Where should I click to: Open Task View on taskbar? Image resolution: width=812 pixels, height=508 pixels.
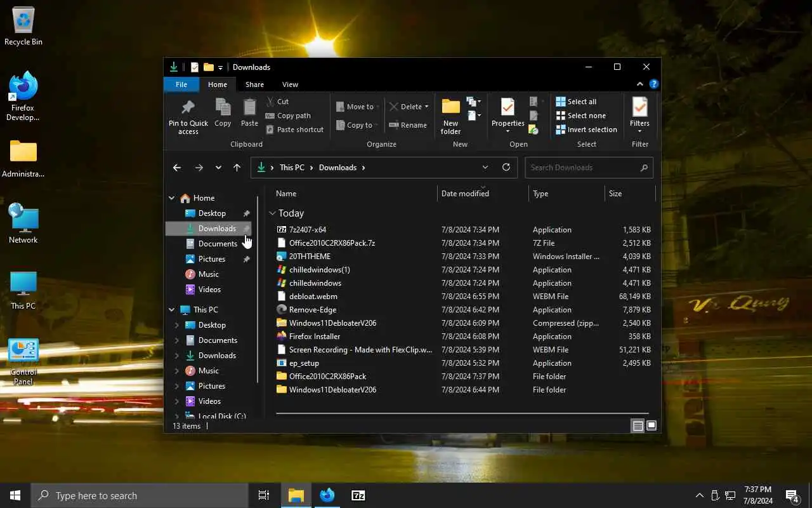(x=264, y=495)
